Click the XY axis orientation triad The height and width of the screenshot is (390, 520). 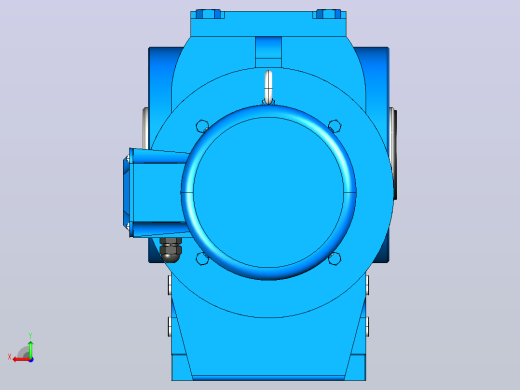tap(22, 348)
